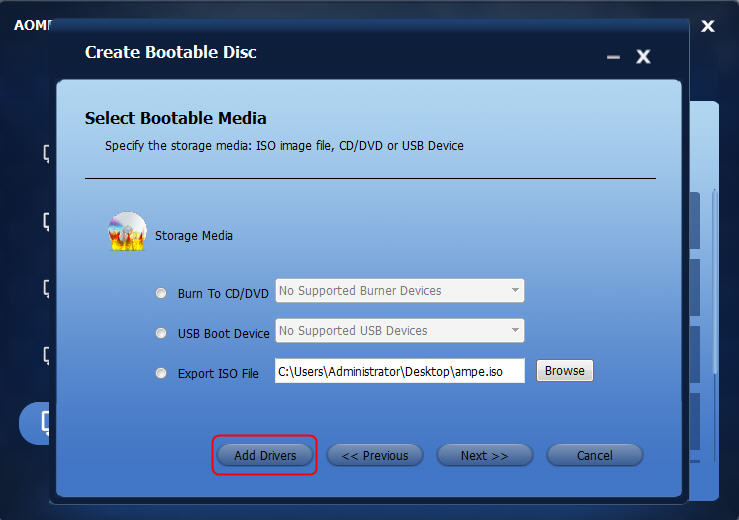Go back with the Previous button
The width and height of the screenshot is (739, 520).
(375, 455)
